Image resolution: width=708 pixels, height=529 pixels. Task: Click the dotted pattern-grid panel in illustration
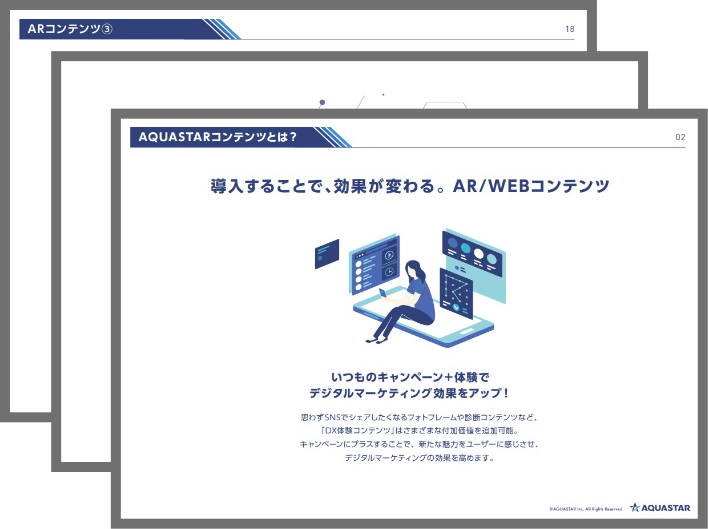tap(456, 293)
